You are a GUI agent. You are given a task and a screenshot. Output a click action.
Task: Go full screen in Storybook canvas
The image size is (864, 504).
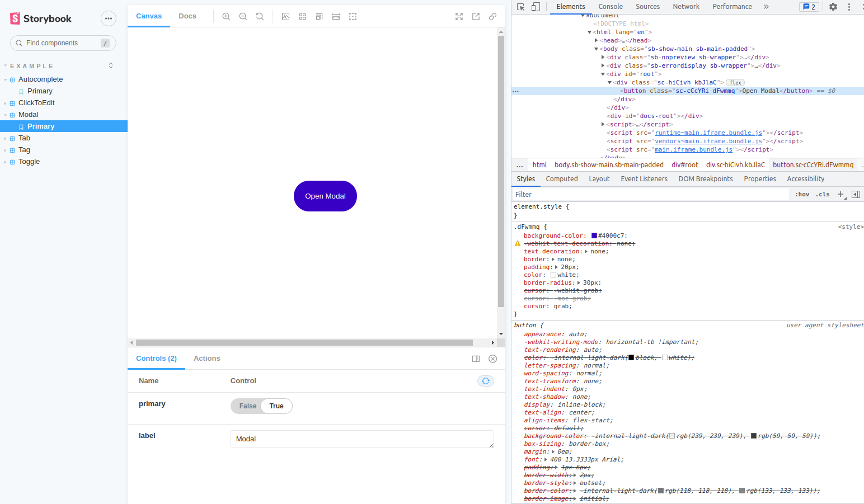(x=459, y=17)
